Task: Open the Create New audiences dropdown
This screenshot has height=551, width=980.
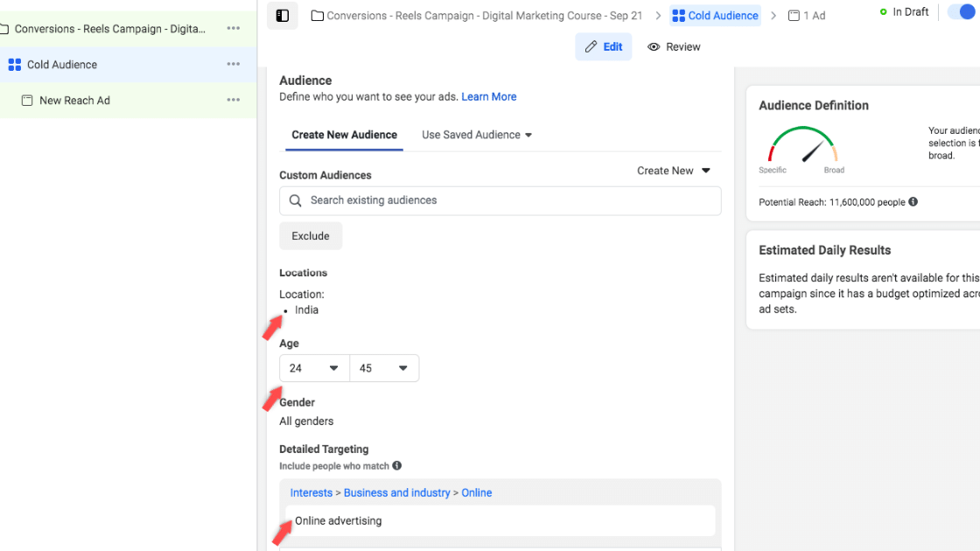Action: point(673,171)
